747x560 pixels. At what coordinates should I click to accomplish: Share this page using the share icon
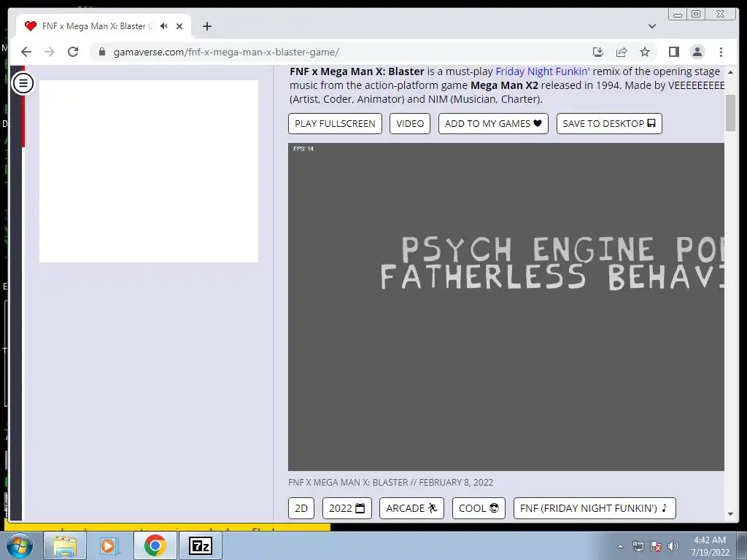(622, 52)
